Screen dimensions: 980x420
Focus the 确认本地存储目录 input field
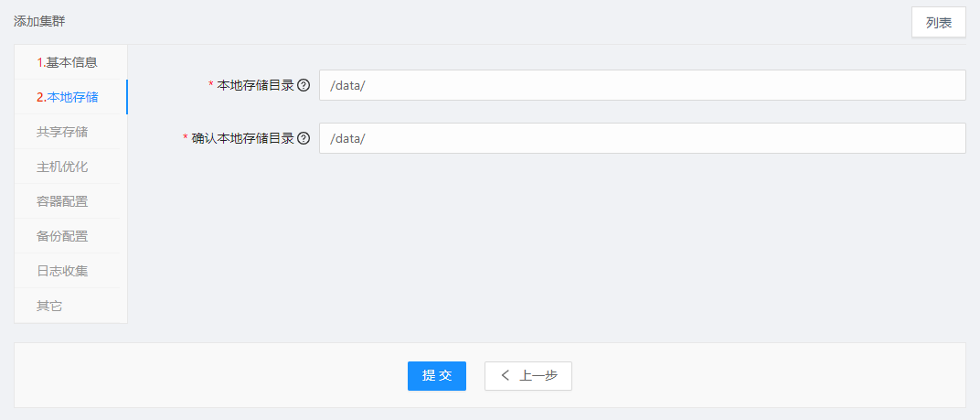(x=643, y=138)
